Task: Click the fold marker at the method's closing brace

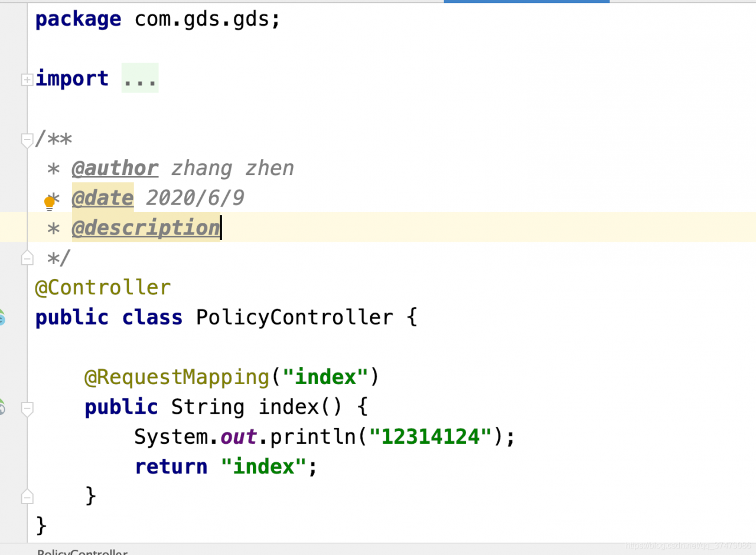Action: tap(27, 496)
